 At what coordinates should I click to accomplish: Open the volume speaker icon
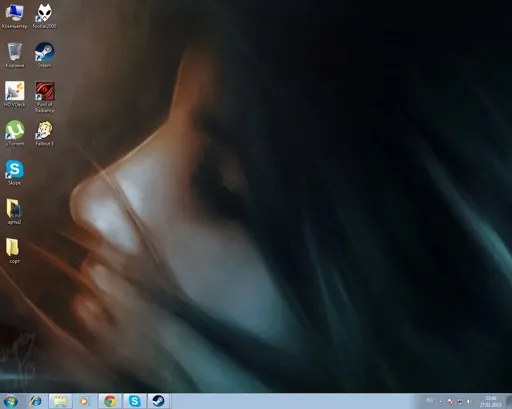(469, 402)
